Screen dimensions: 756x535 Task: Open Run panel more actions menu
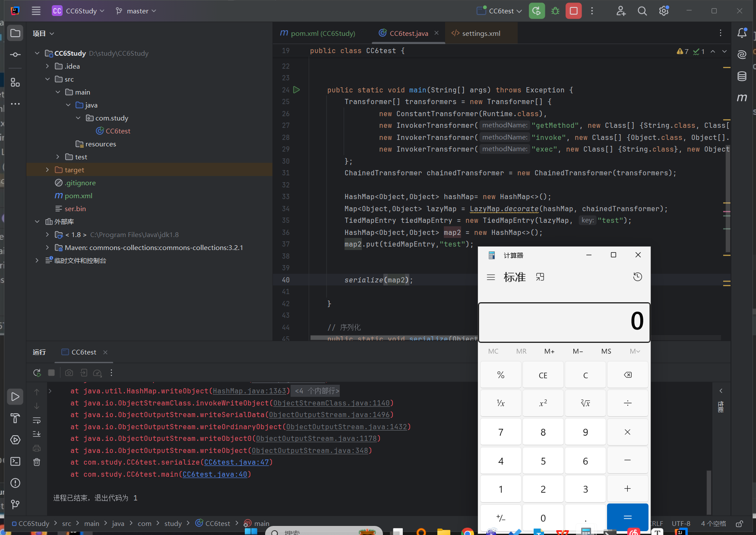(x=111, y=373)
